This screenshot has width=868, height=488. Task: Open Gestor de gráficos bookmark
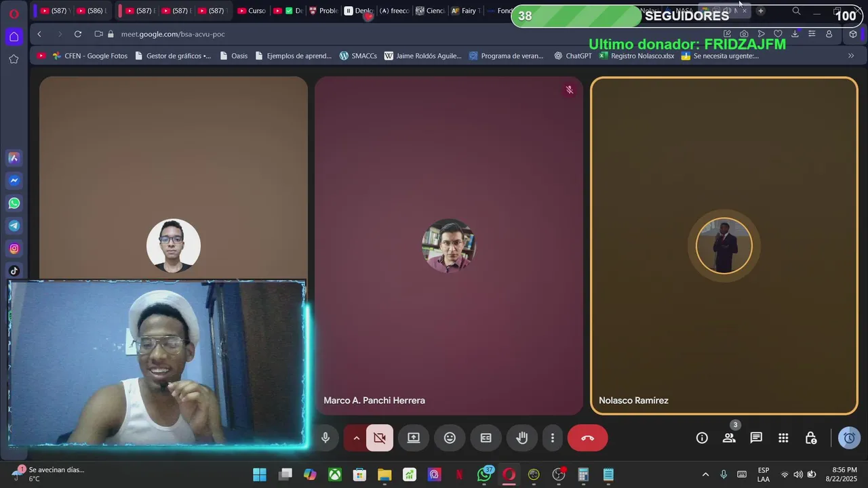click(x=173, y=56)
